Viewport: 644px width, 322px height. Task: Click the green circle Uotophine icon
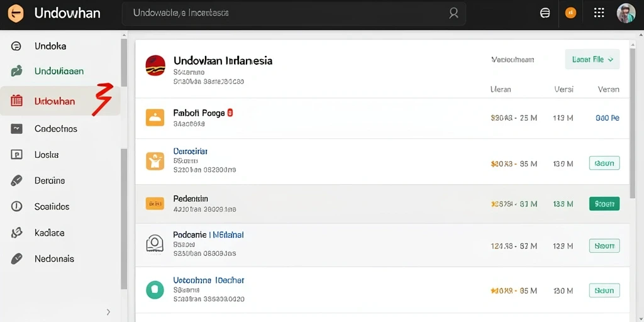tap(155, 289)
